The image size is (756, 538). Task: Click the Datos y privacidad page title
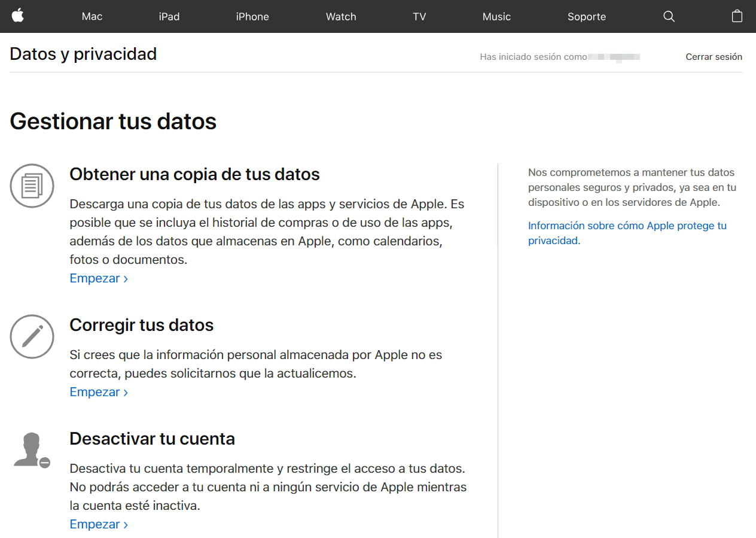[83, 54]
